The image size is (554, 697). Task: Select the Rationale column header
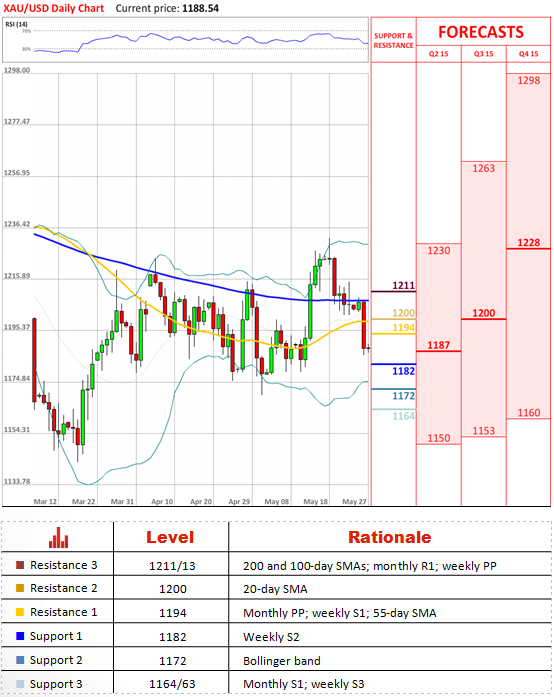[389, 537]
